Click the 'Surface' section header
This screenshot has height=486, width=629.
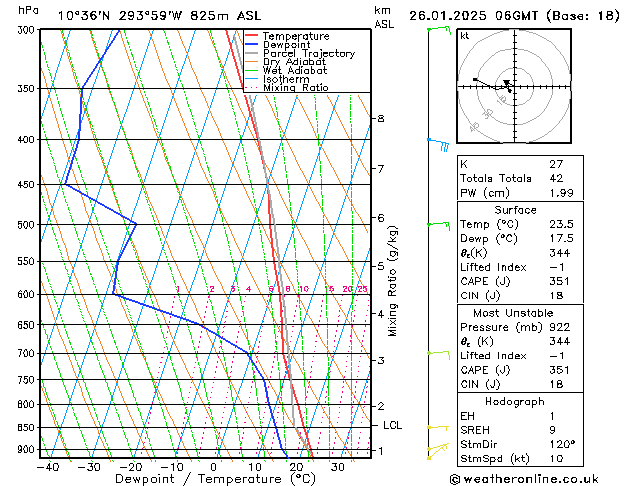[515, 210]
